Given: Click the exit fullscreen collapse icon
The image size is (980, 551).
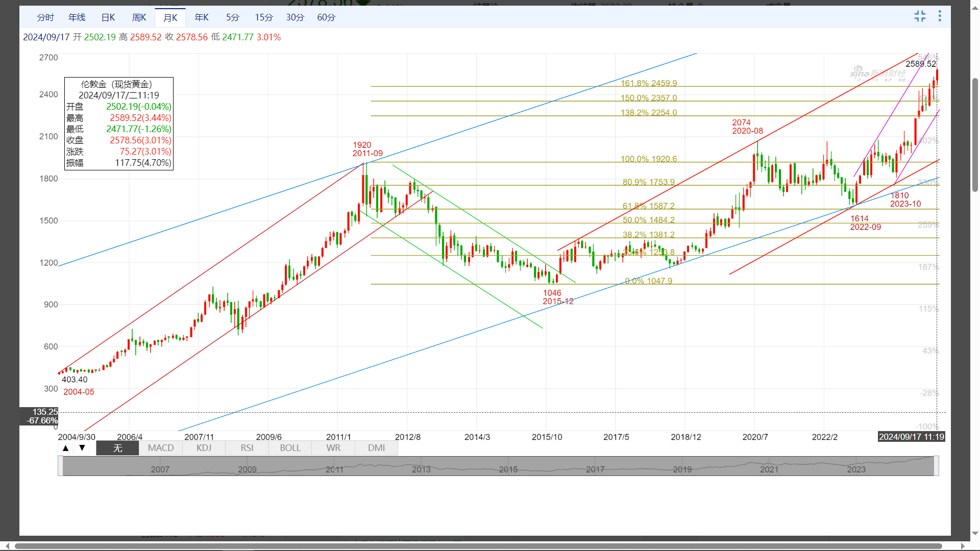Looking at the screenshot, I should point(920,16).
